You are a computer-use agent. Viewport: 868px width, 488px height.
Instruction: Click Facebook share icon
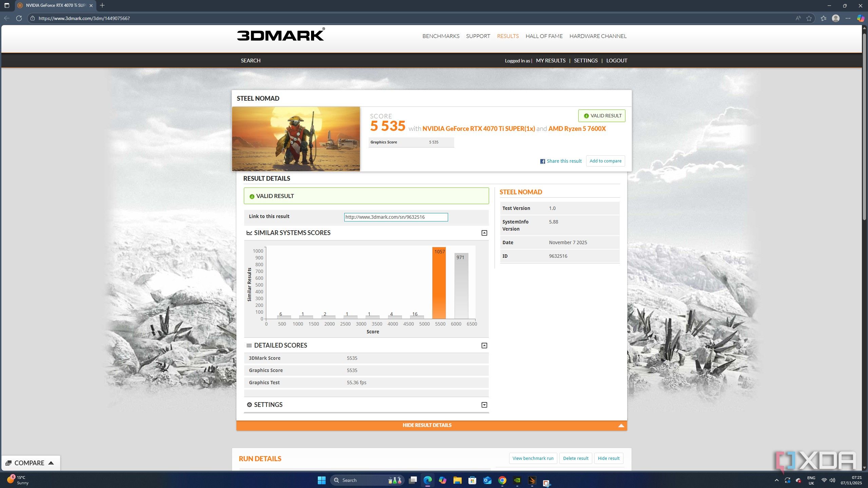pos(542,161)
